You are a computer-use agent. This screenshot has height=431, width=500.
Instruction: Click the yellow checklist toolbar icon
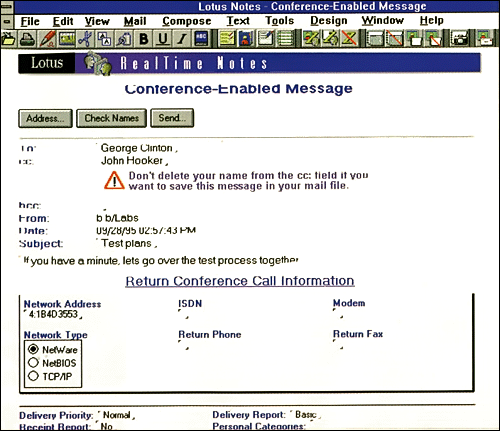(226, 39)
